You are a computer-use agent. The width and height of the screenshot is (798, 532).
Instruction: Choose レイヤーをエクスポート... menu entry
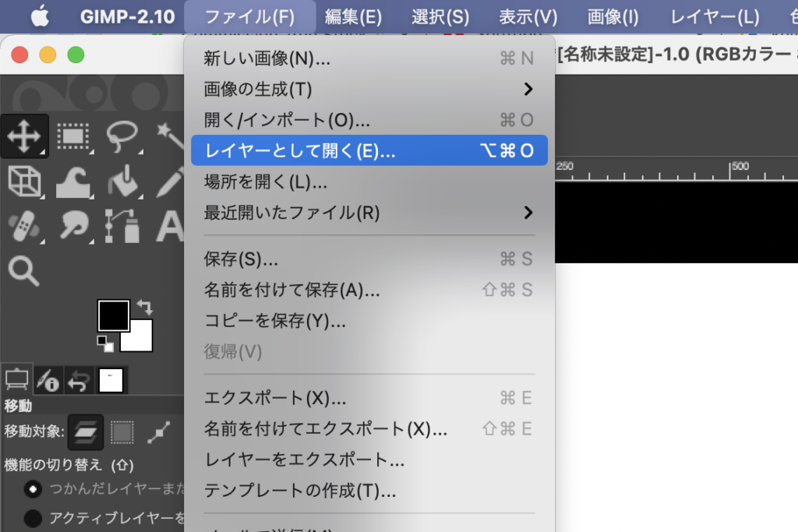coord(369,460)
